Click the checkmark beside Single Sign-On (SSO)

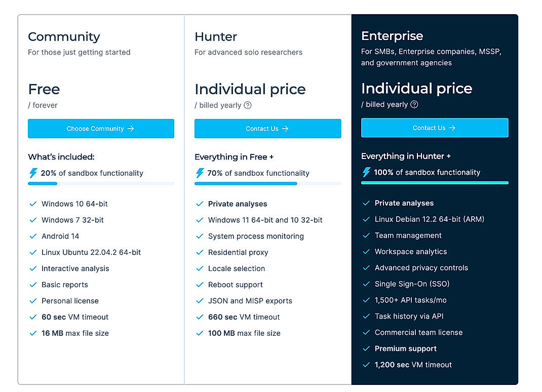click(365, 284)
